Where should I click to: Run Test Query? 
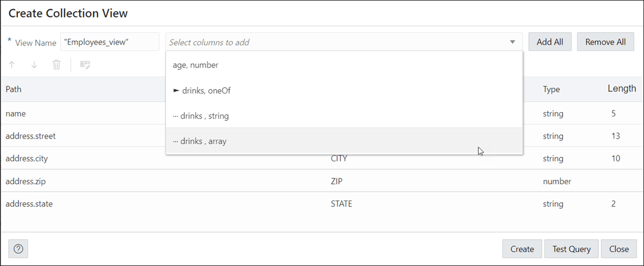click(x=572, y=249)
